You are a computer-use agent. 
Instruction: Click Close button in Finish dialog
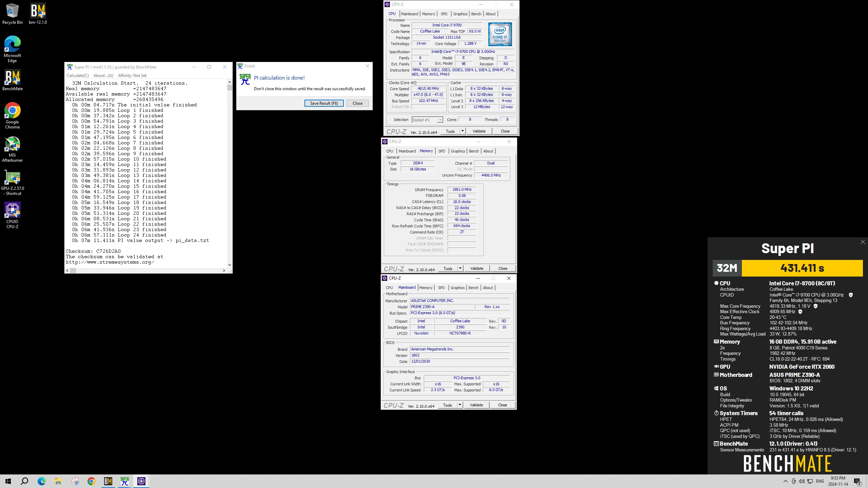click(357, 103)
